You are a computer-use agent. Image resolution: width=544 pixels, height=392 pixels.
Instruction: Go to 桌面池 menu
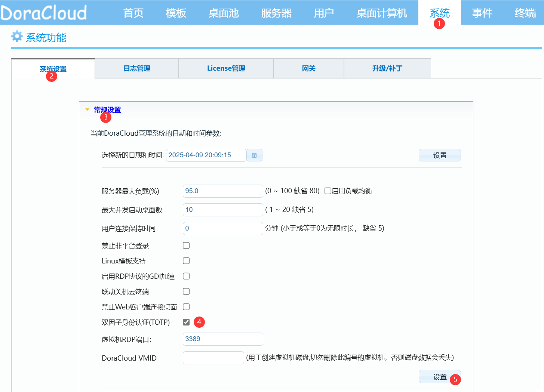click(224, 13)
